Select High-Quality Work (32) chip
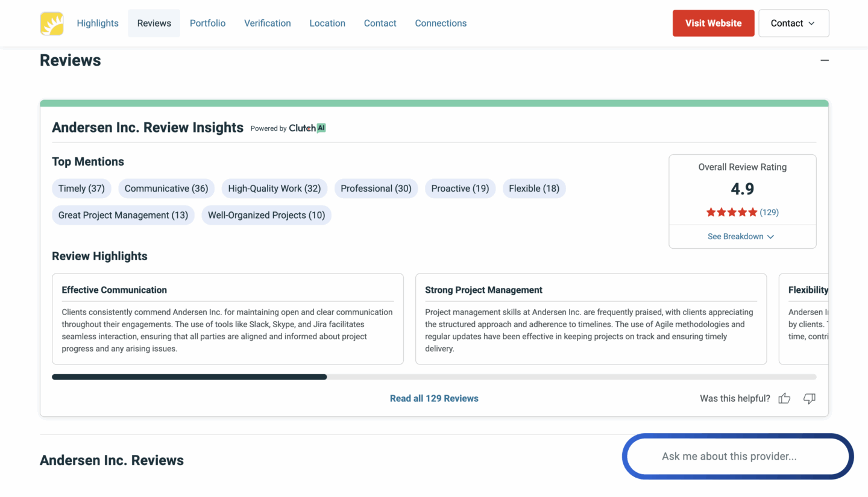The image size is (868, 497). point(274,189)
